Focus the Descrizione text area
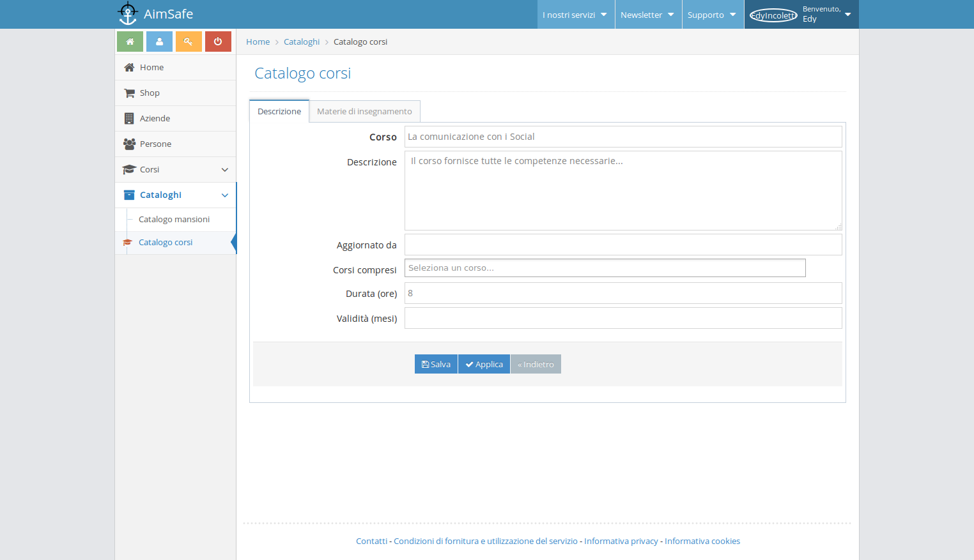The image size is (974, 560). 623,190
